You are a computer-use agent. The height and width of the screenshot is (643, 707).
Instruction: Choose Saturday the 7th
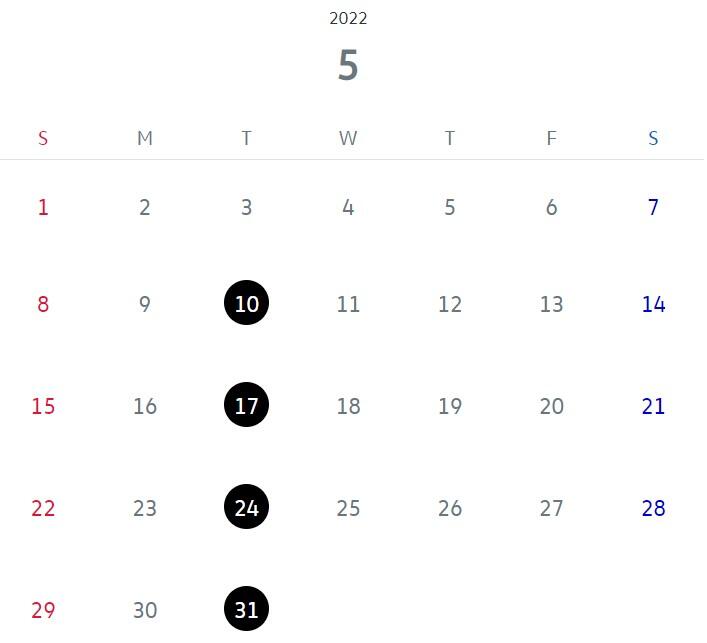(x=654, y=208)
